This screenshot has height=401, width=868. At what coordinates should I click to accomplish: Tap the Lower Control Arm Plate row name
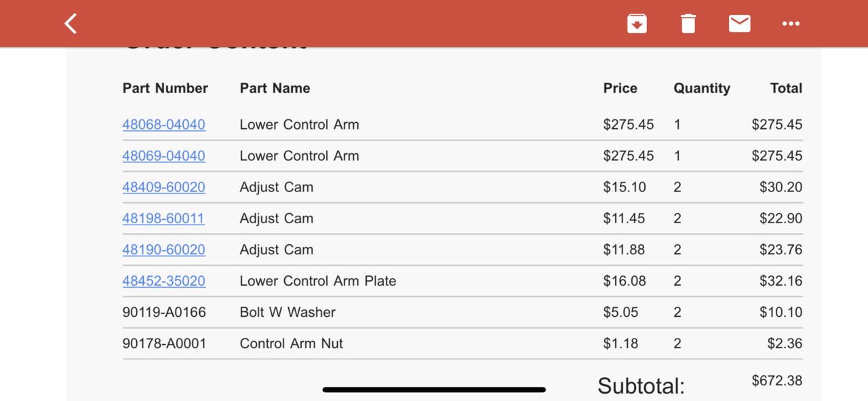[317, 281]
